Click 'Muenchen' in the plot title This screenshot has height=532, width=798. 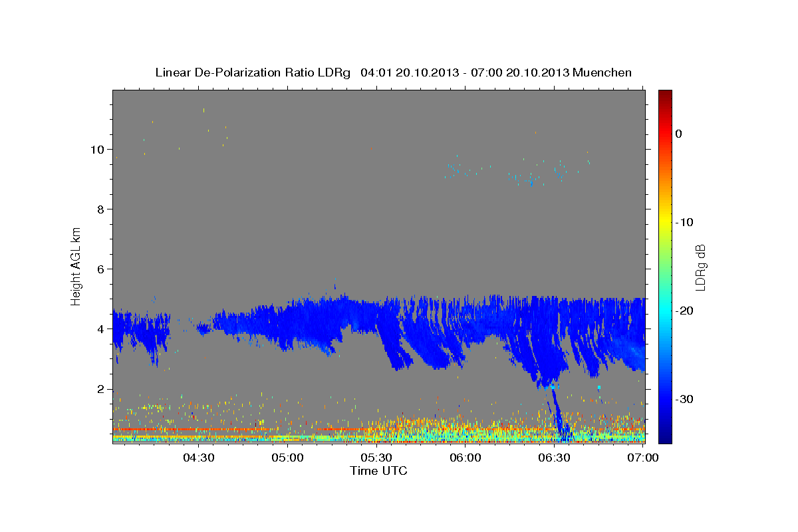(602, 72)
